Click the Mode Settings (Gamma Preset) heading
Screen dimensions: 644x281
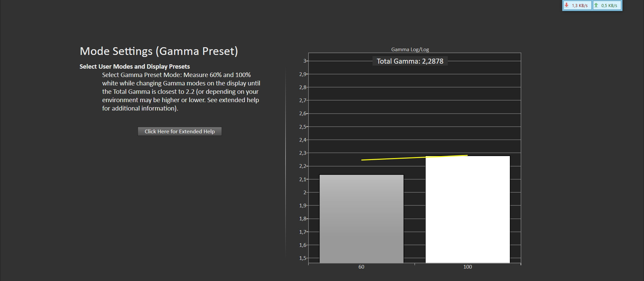coord(159,51)
